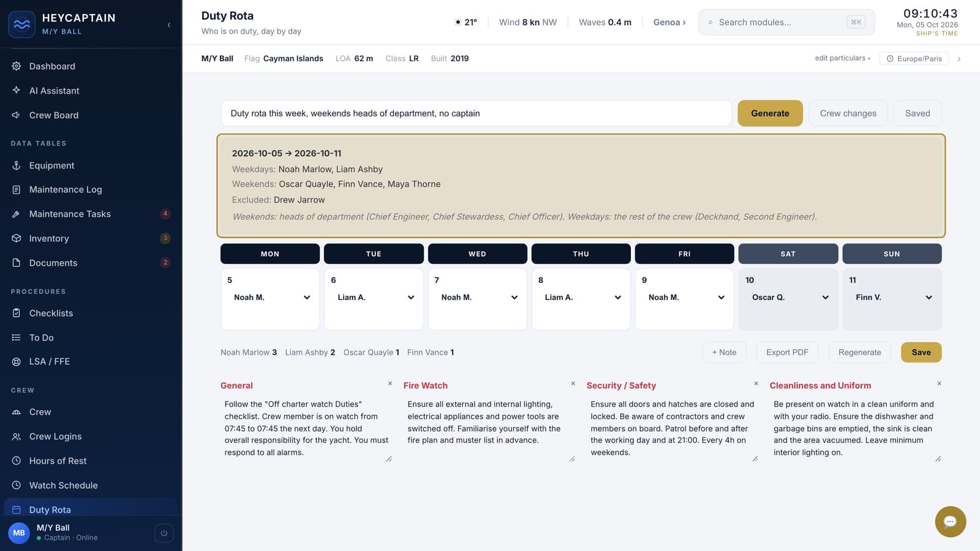Image resolution: width=980 pixels, height=551 pixels.
Task: Click the Generate button
Action: click(770, 113)
